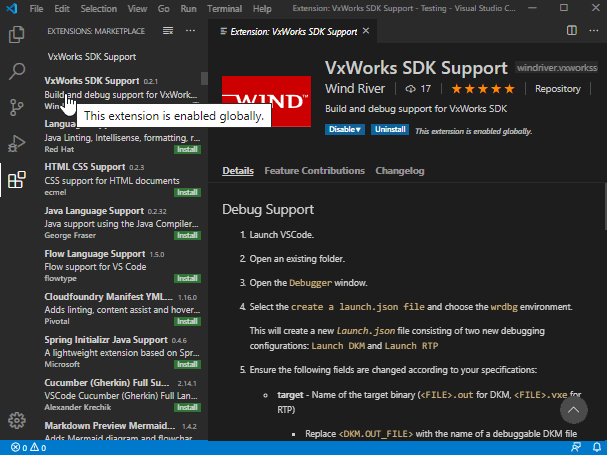Select Spring Initializr Java Support list entry
This screenshot has height=455, width=607.
coord(120,352)
